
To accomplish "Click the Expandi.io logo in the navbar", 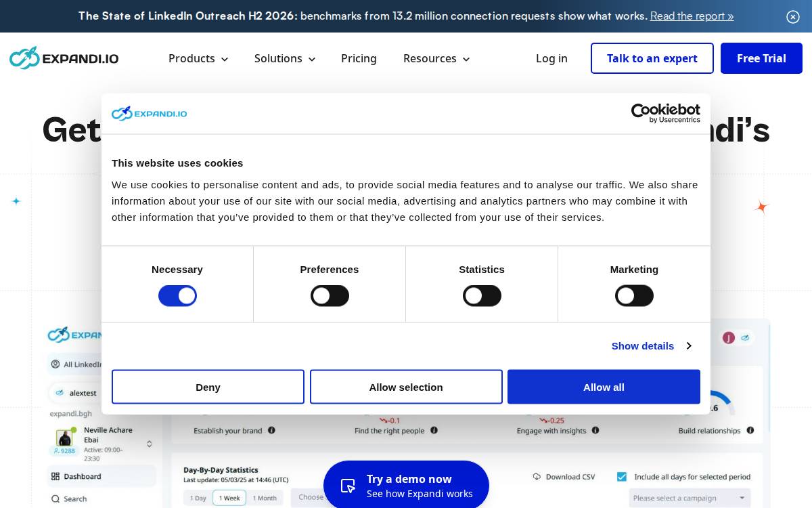I will pyautogui.click(x=64, y=58).
